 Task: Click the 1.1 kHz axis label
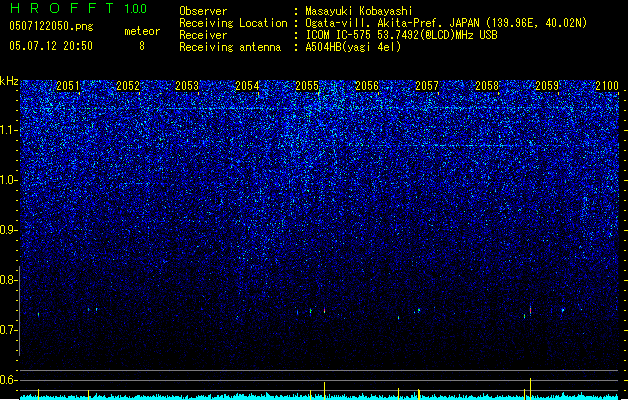point(8,130)
